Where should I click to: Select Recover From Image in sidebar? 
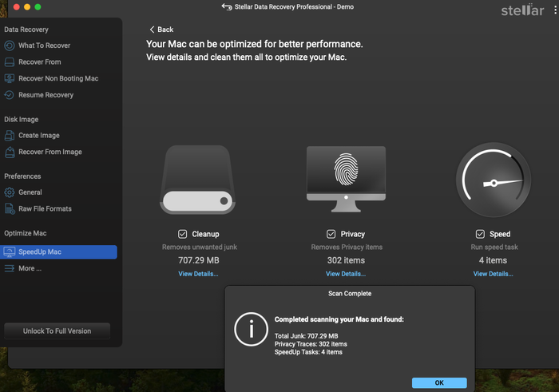(50, 152)
